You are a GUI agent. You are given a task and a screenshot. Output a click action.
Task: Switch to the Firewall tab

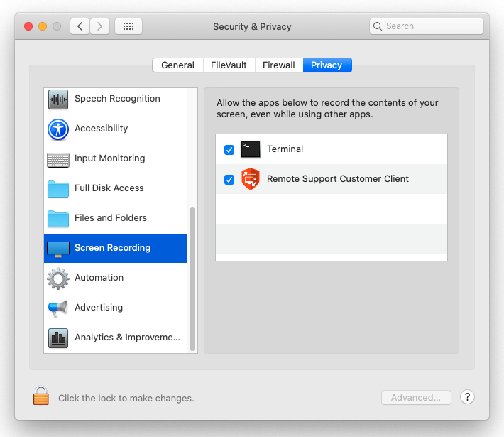coord(278,65)
